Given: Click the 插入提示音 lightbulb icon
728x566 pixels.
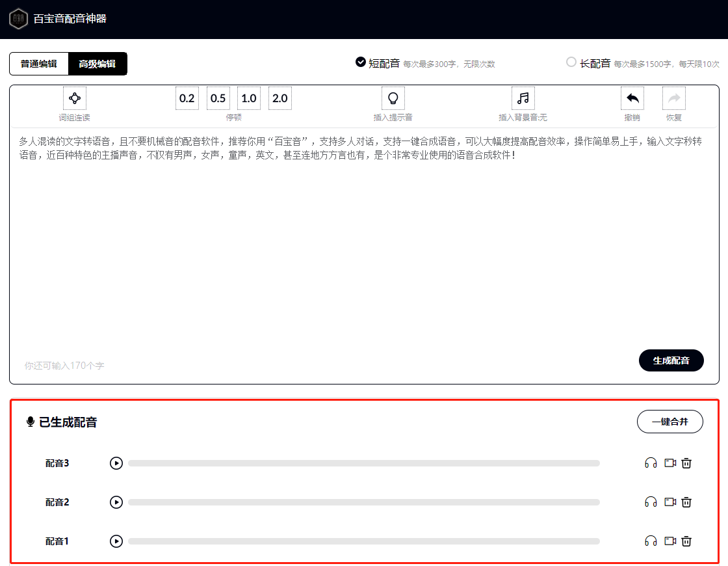Looking at the screenshot, I should (x=393, y=98).
